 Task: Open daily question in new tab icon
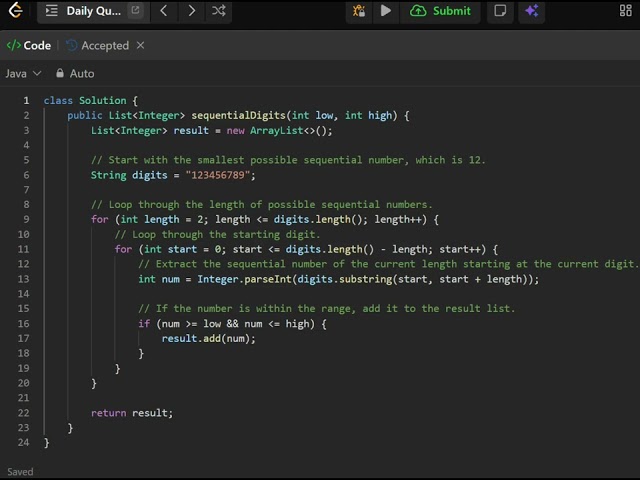(135, 10)
